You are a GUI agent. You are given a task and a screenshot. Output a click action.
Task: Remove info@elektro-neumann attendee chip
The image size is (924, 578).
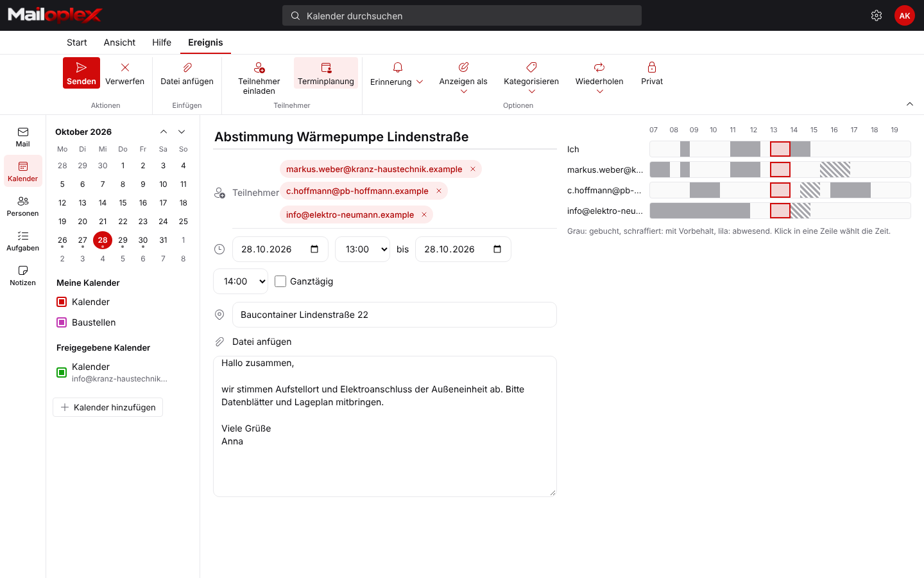pos(424,215)
